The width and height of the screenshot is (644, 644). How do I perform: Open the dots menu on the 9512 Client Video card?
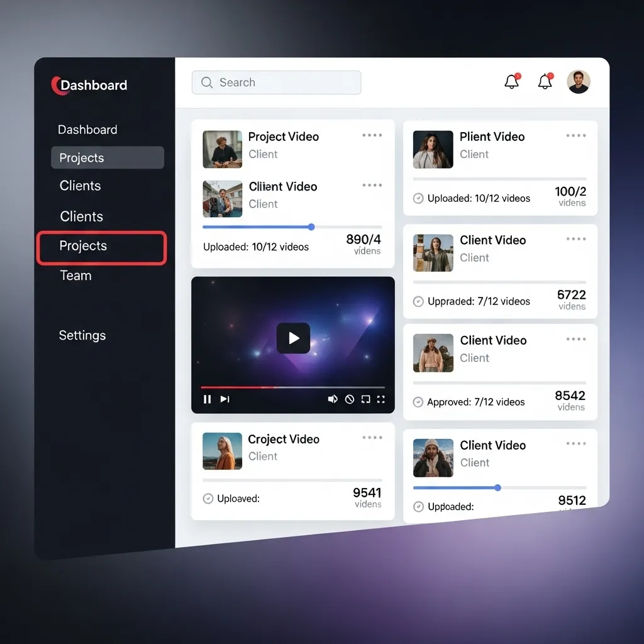coord(576,443)
